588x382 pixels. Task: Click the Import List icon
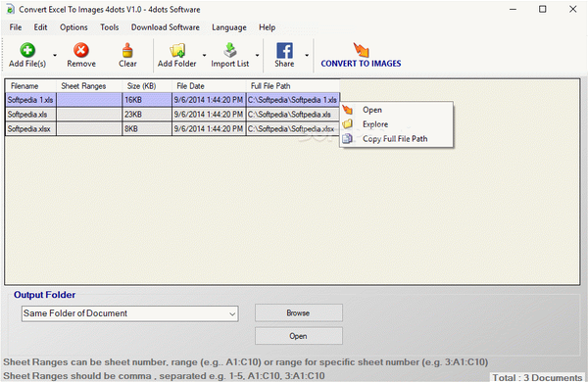pyautogui.click(x=230, y=50)
